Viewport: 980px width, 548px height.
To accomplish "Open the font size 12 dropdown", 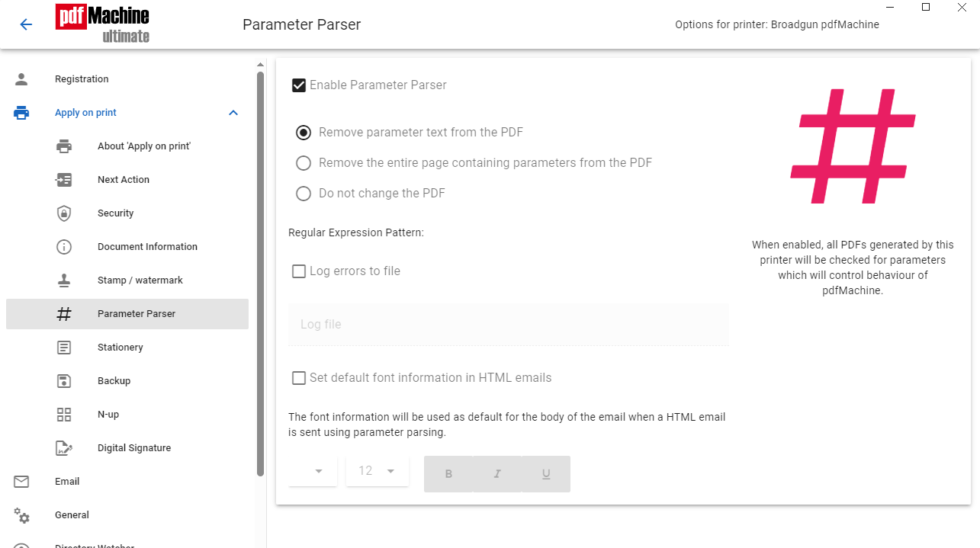I will tap(378, 472).
